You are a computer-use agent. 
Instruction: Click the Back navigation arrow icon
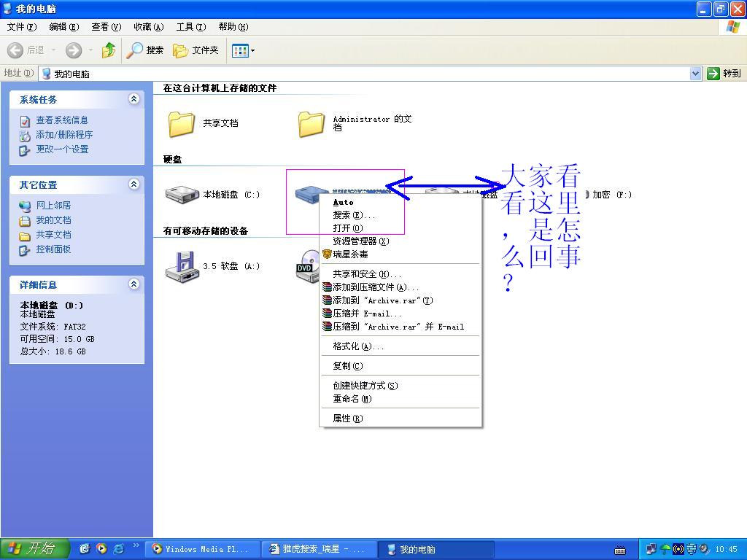tap(15, 50)
